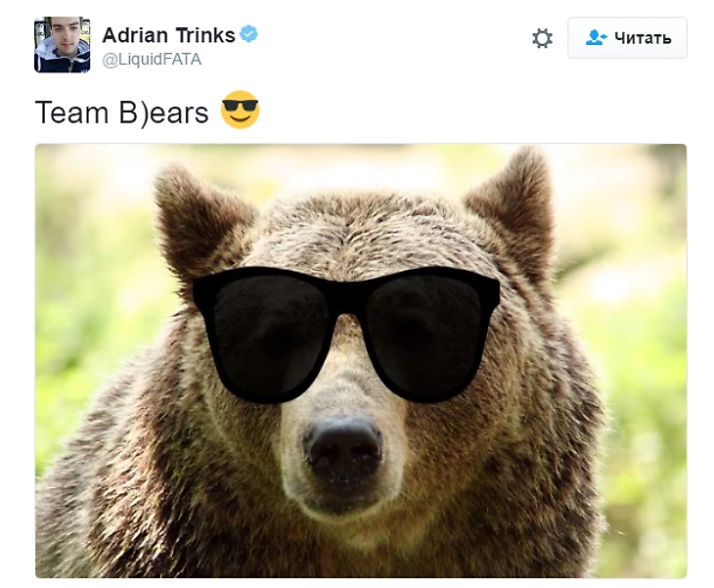
Task: Open the Adrian Trinks display name link
Action: (x=168, y=35)
